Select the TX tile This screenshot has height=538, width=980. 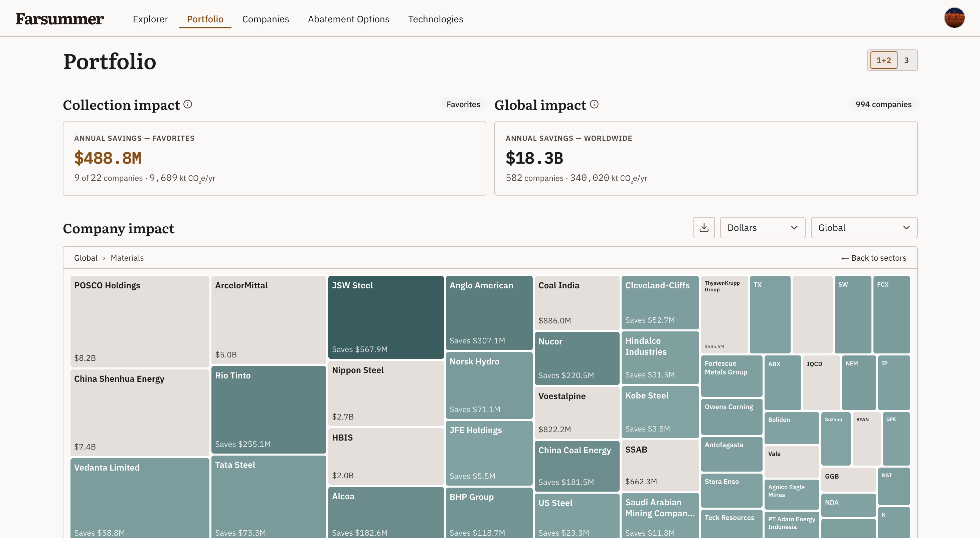(x=770, y=315)
